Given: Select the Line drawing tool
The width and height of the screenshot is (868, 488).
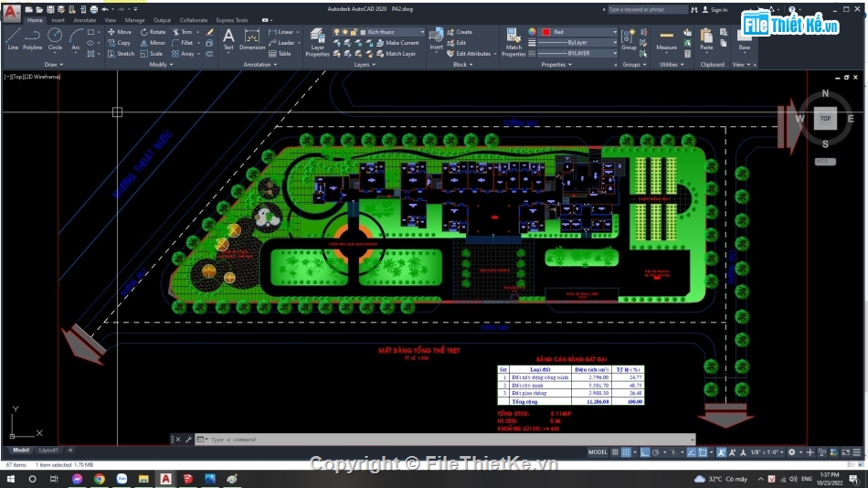Looking at the screenshot, I should coord(13,39).
